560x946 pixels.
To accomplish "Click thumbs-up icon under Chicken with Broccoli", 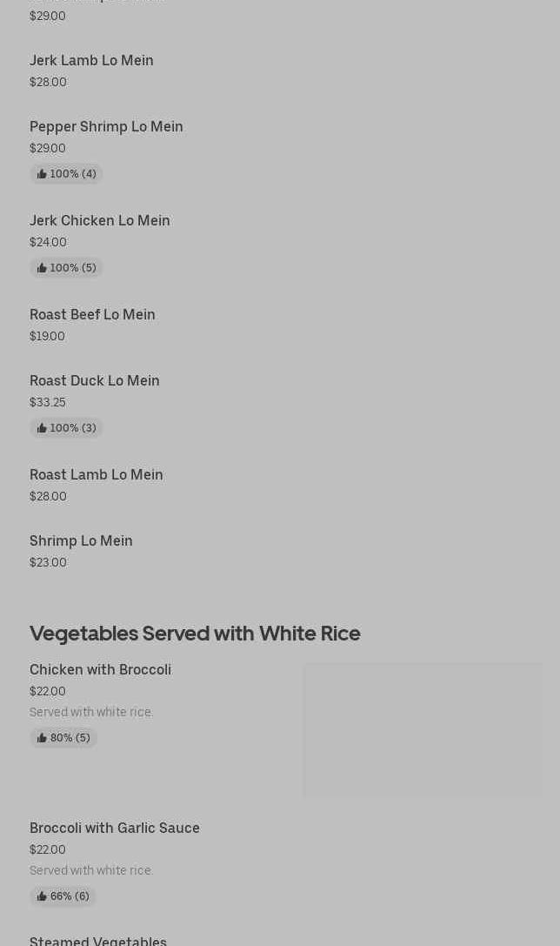I will 42,738.
